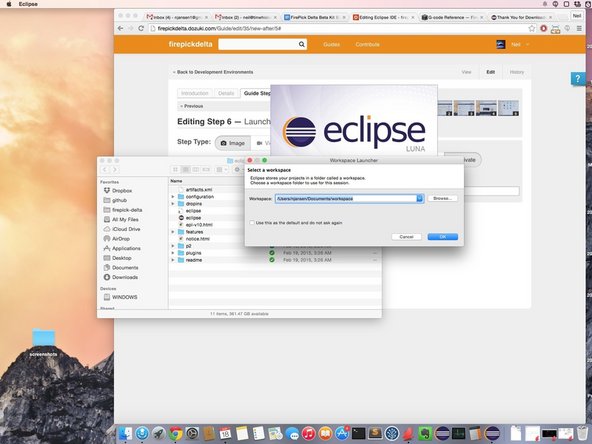The width and height of the screenshot is (592, 444).
Task: Check 'Use this as the default' checkbox
Action: click(252, 223)
